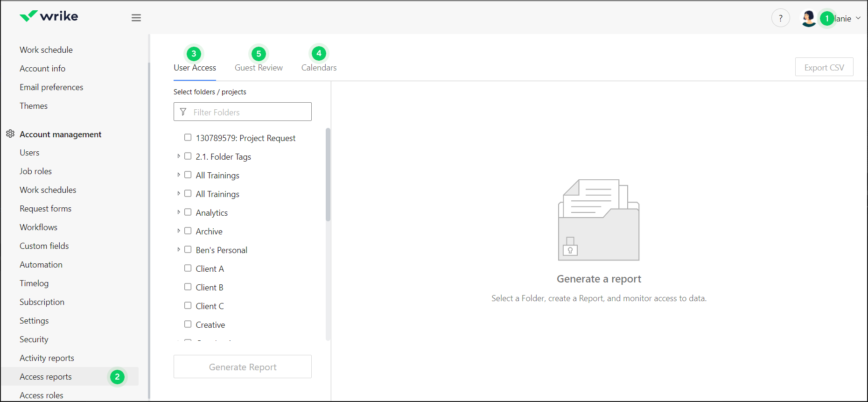This screenshot has height=402, width=868.
Task: Open the help question mark icon
Action: pyautogui.click(x=780, y=18)
